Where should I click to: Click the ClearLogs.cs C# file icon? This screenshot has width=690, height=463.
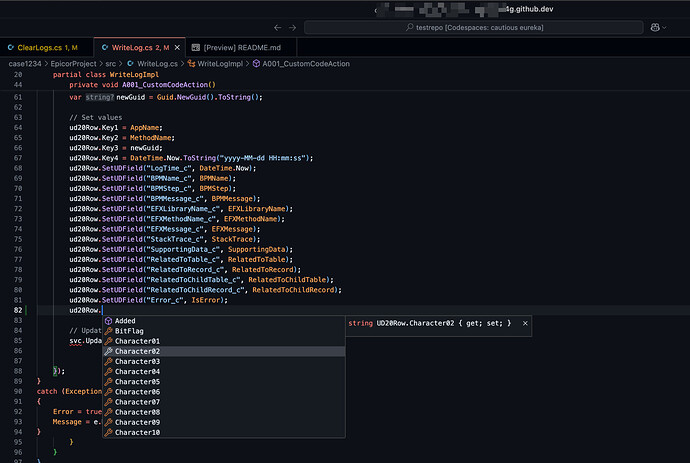(x=11, y=48)
